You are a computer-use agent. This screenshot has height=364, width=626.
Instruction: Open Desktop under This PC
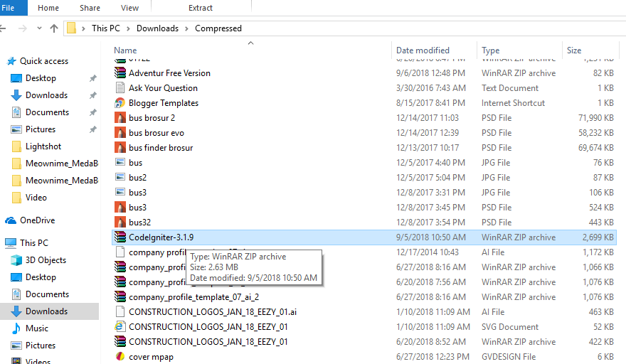coord(41,277)
